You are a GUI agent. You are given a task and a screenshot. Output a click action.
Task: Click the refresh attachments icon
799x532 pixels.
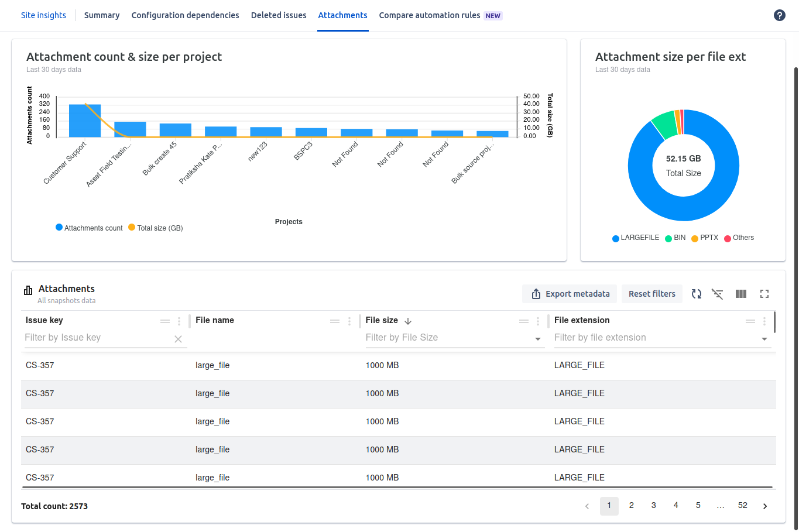click(696, 294)
